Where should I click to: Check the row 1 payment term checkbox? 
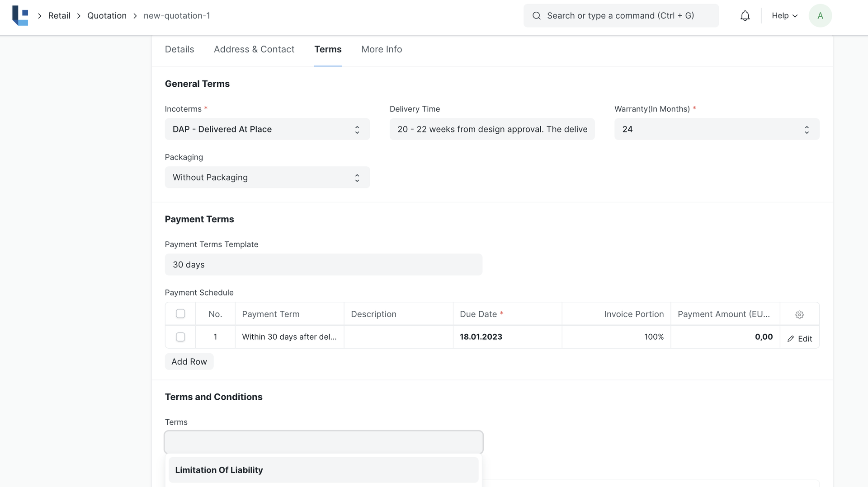click(180, 337)
